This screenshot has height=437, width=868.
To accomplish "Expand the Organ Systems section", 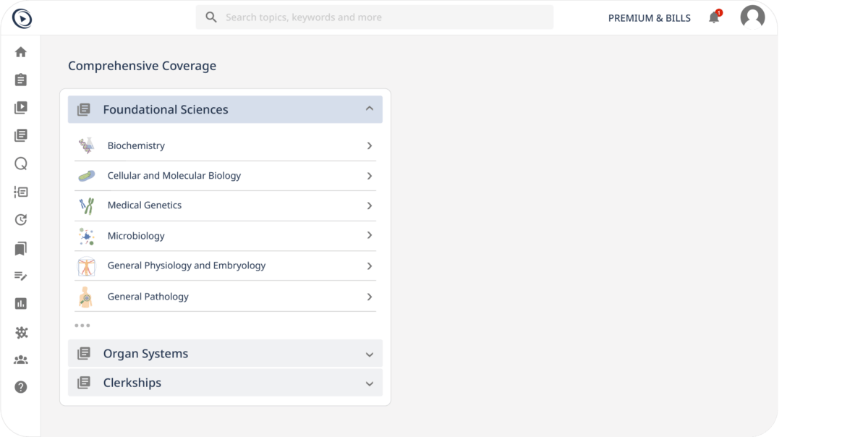I will click(369, 354).
